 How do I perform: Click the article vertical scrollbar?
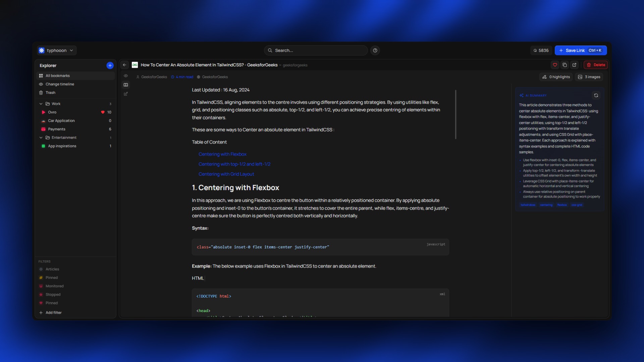455,114
